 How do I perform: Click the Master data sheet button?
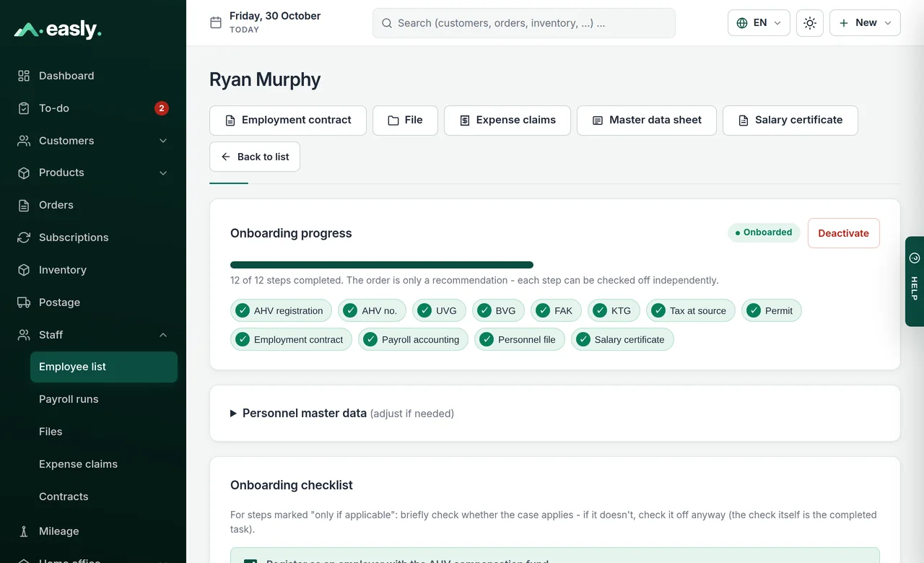(x=647, y=121)
